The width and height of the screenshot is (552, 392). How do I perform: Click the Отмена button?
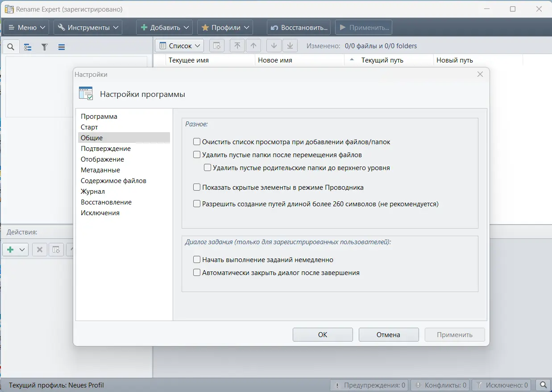pos(389,335)
